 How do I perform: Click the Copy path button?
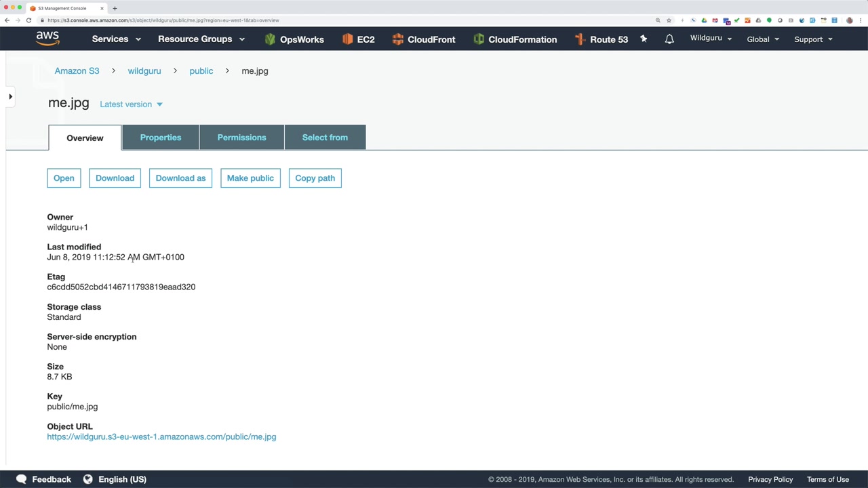pos(315,178)
